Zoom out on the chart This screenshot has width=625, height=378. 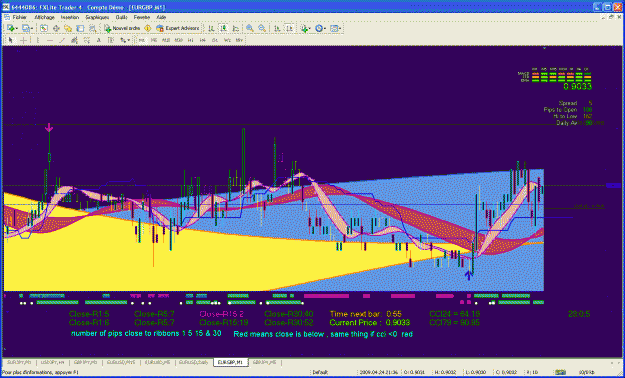tap(262, 28)
